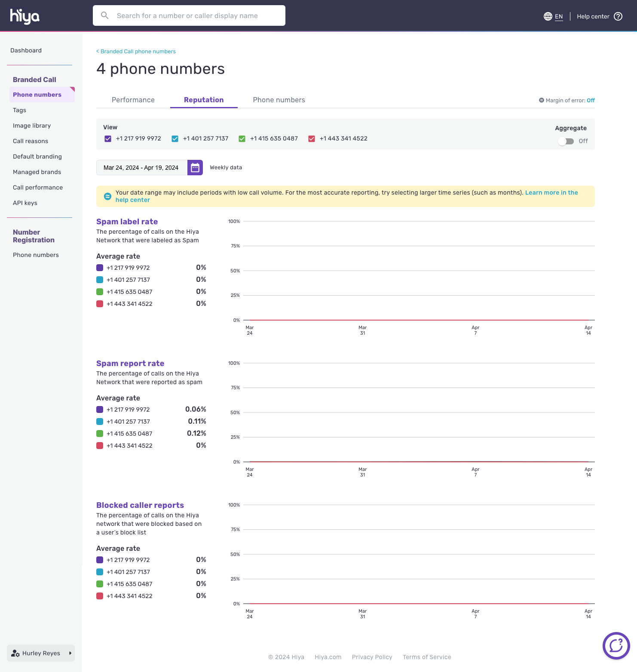This screenshot has height=672, width=637.
Task: Open Tags in the sidebar
Action: pyautogui.click(x=19, y=110)
